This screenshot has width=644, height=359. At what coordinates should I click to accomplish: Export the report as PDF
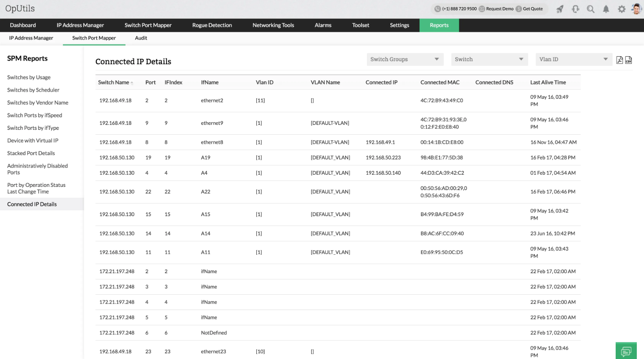coord(619,60)
